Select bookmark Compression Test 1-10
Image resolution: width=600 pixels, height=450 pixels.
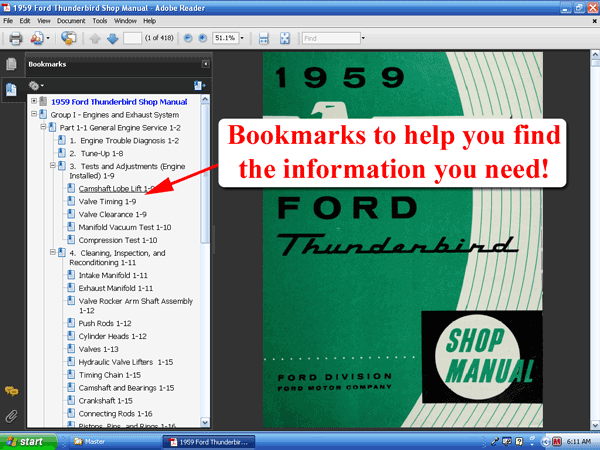[x=118, y=240]
